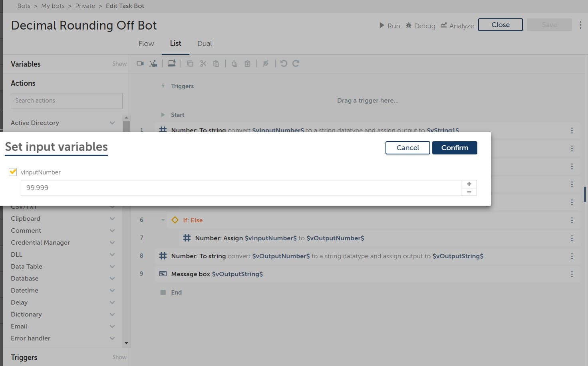Collapse the If: Else block arrow
Image resolution: width=588 pixels, height=366 pixels.
(163, 220)
